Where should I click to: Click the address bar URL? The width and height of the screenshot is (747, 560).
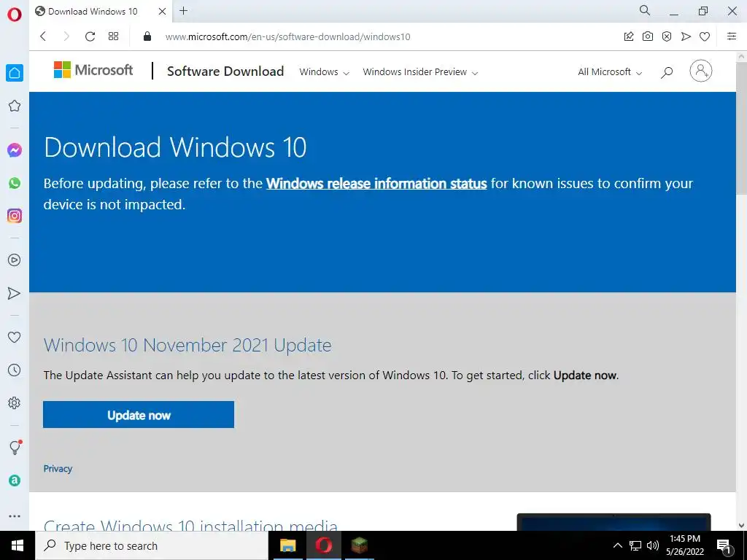pyautogui.click(x=287, y=36)
